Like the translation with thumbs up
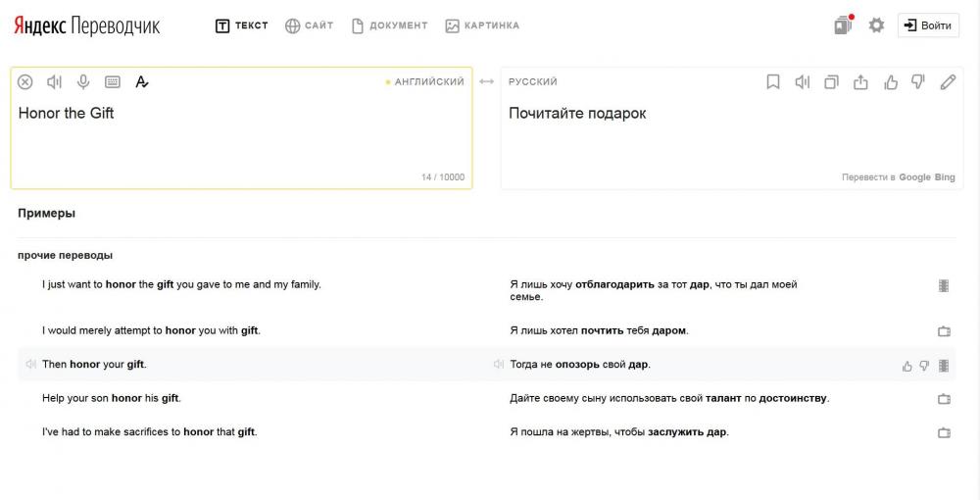 890,82
